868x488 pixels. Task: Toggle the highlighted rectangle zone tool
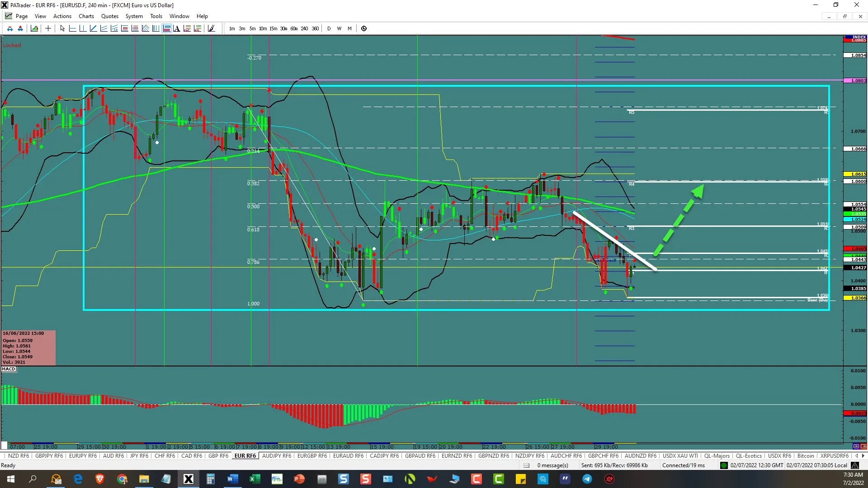click(x=166, y=28)
